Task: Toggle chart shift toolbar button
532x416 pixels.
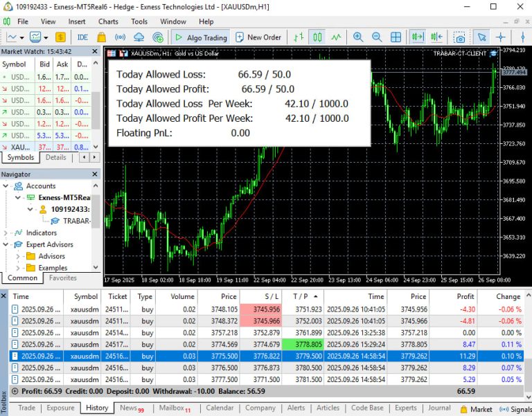Action: click(x=436, y=37)
